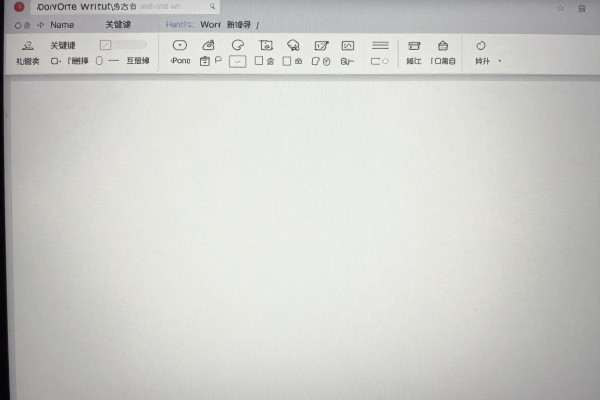Open the "关键" tab in the tab row

pos(118,25)
